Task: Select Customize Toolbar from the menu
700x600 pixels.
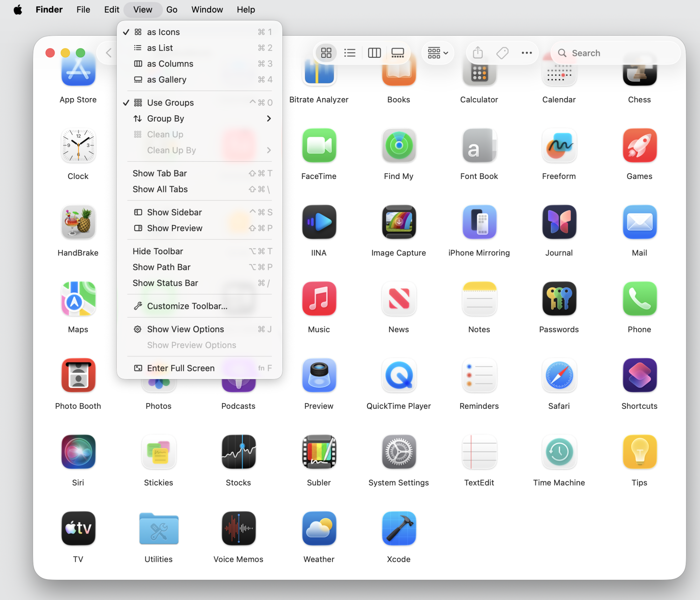Action: point(187,306)
